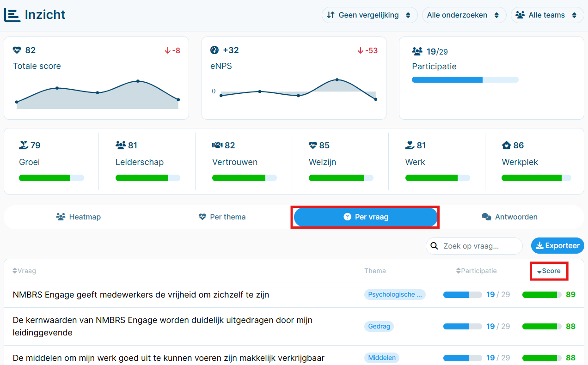Sort by the Vraag column header
588x365 pixels.
point(24,271)
